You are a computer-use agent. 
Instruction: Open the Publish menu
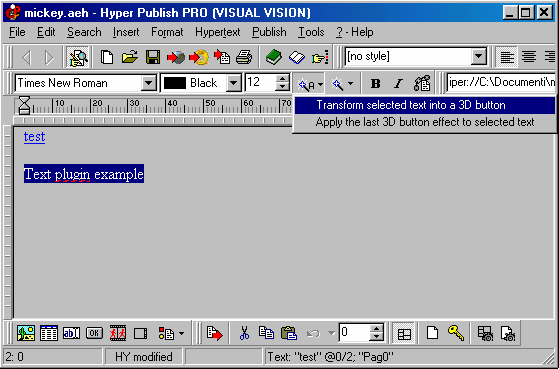[x=269, y=32]
